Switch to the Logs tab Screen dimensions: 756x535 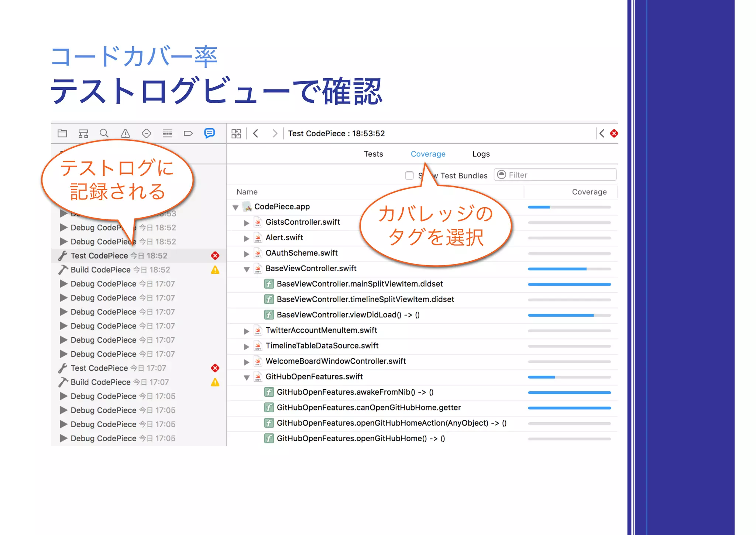481,154
